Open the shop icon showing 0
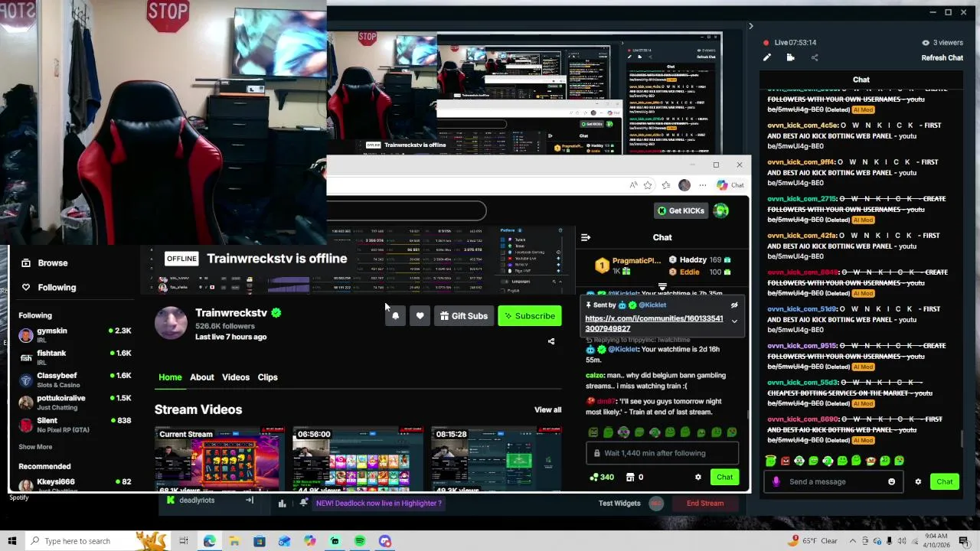The image size is (980, 551). click(635, 477)
